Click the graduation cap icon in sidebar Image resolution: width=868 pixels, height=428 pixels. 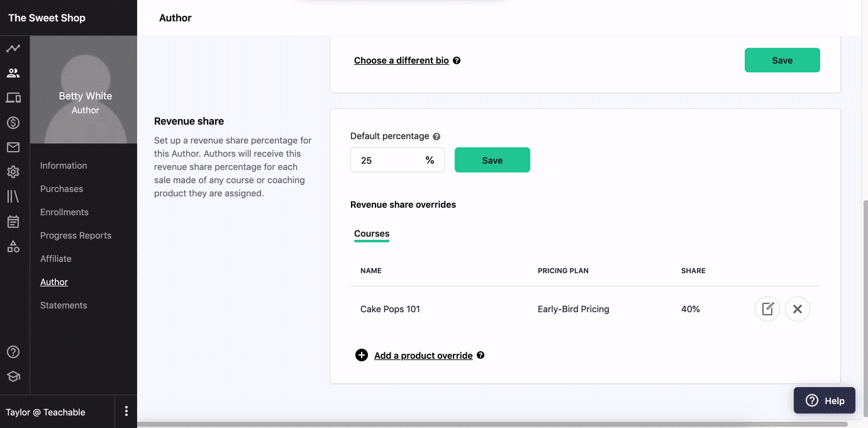pos(13,376)
